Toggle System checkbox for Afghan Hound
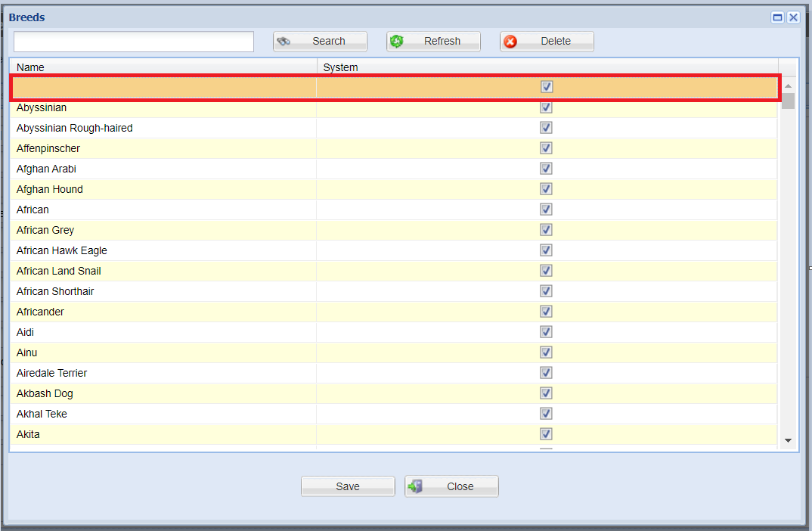812x531 pixels. pyautogui.click(x=546, y=189)
